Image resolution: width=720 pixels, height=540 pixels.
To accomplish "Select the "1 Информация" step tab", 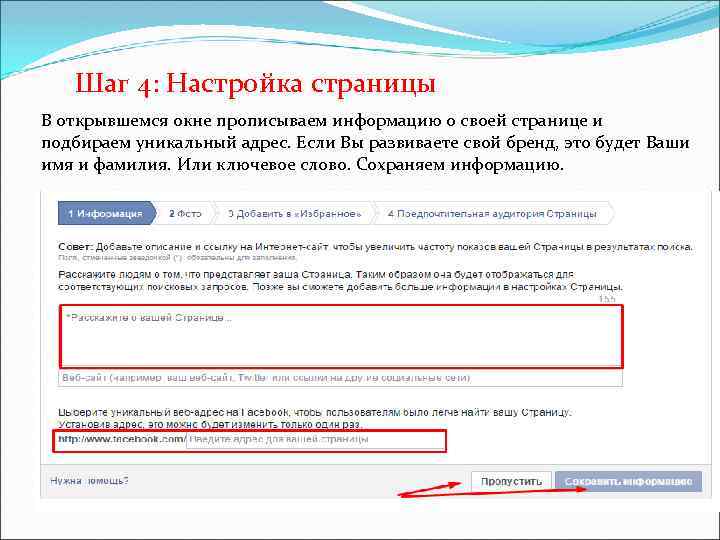I will click(x=107, y=214).
